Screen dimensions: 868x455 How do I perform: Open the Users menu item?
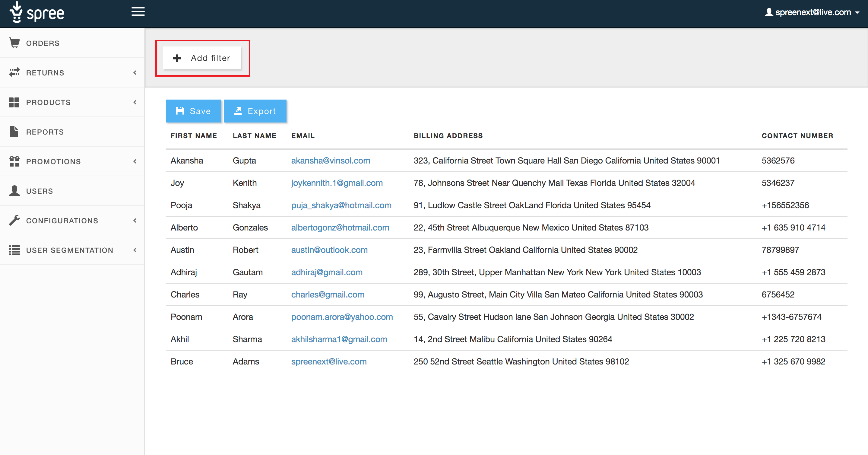tap(40, 191)
